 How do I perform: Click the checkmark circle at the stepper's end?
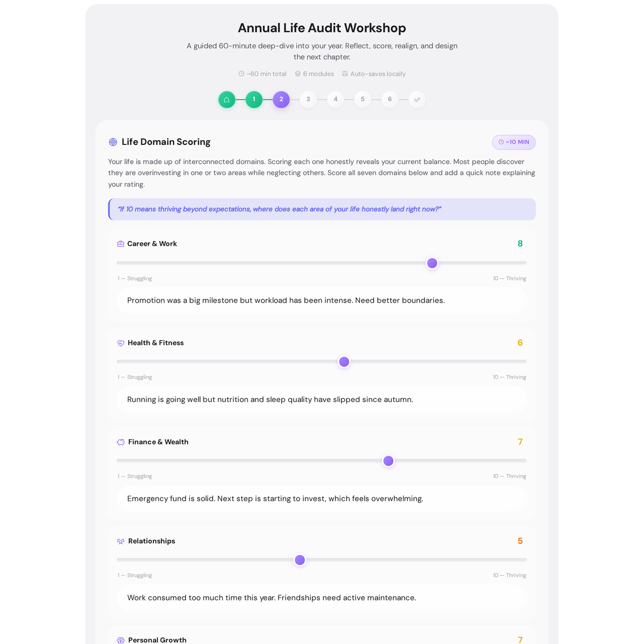pos(416,99)
